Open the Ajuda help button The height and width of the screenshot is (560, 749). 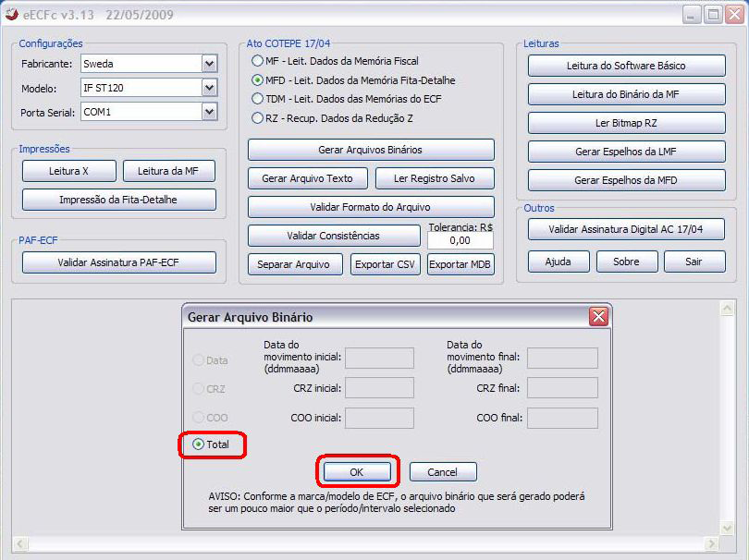pos(558,262)
